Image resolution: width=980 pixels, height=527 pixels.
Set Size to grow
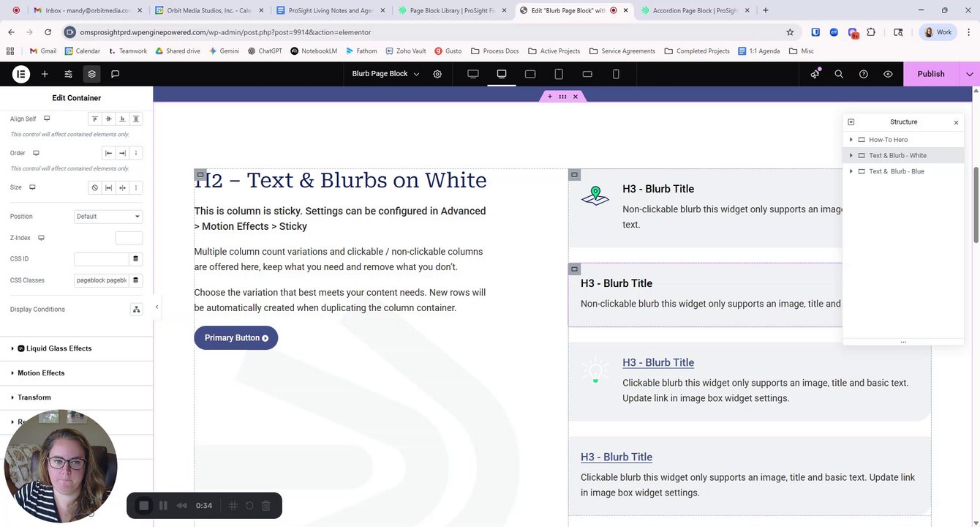coord(108,187)
